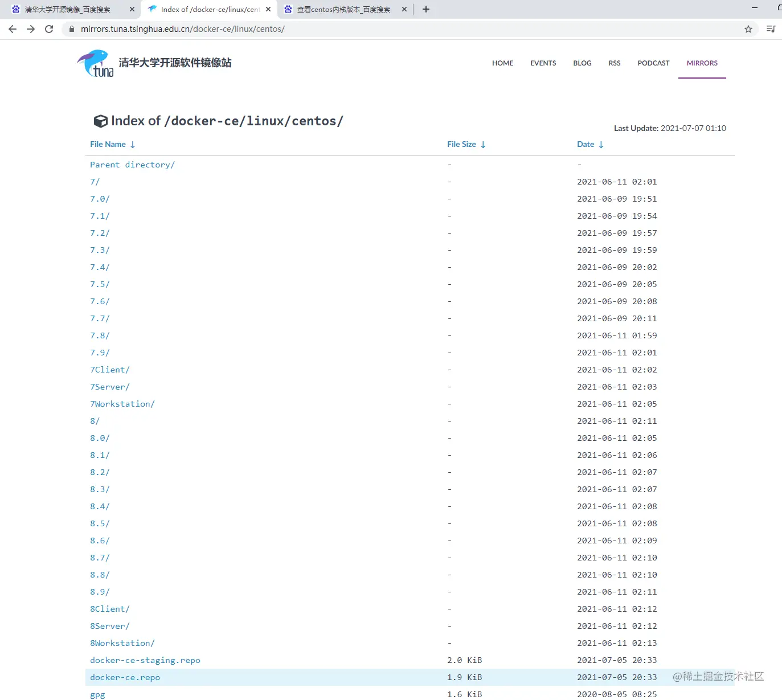The height and width of the screenshot is (700, 782).
Task: Open the 7.6/ directory
Action: pos(100,301)
